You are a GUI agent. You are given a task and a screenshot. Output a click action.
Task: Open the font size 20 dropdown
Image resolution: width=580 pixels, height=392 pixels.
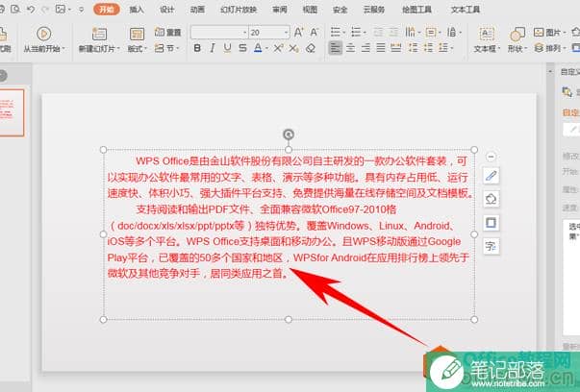[286, 33]
